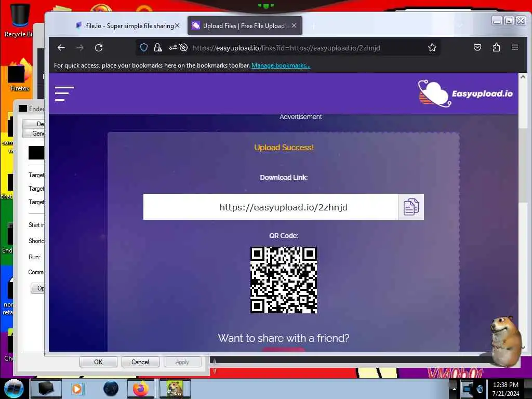
Task: Select the download link text field
Action: pos(271,207)
